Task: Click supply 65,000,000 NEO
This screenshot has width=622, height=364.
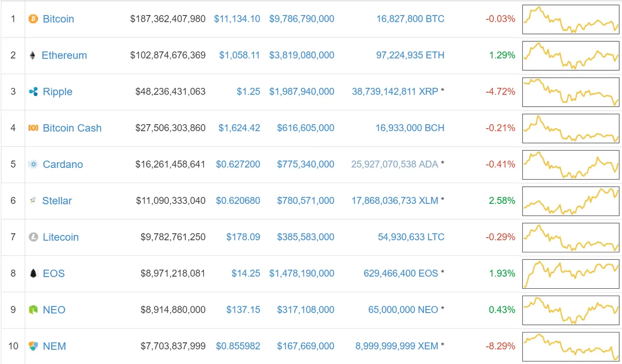Action: [x=403, y=310]
